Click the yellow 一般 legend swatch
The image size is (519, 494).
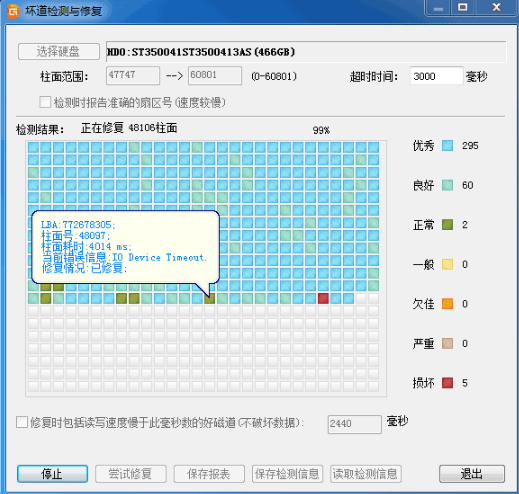point(447,264)
